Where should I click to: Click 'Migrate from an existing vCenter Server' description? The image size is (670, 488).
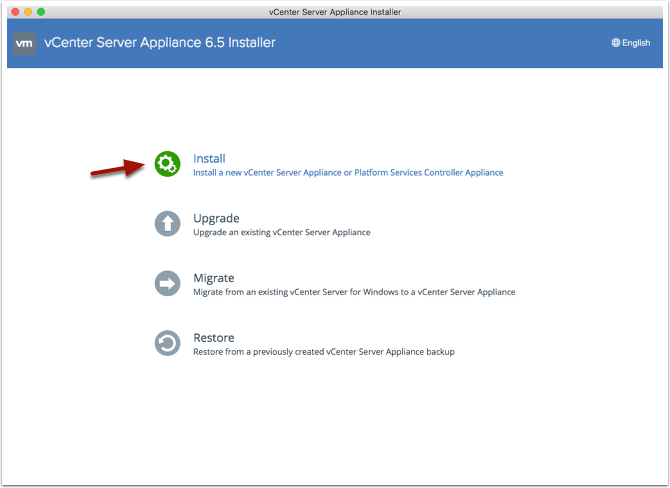(x=354, y=292)
